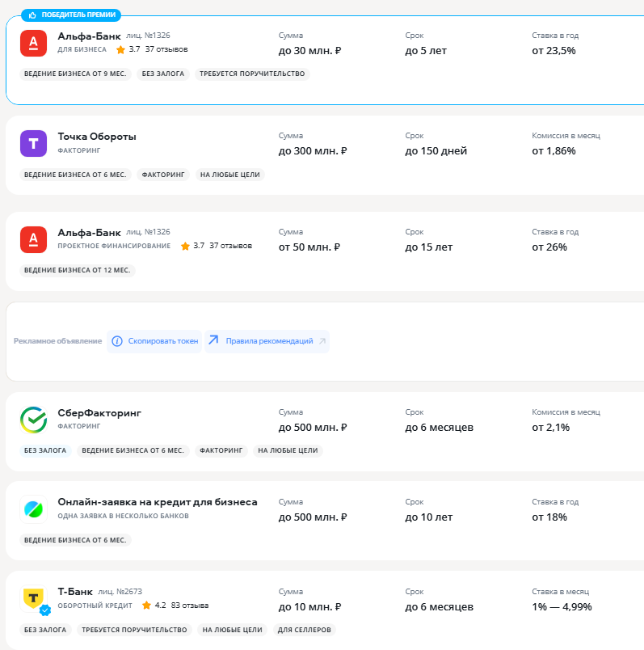Viewport: 644px width, 650px height.
Task: Click the Alfa-Bank logo in project financing offer
Action: [x=33, y=238]
